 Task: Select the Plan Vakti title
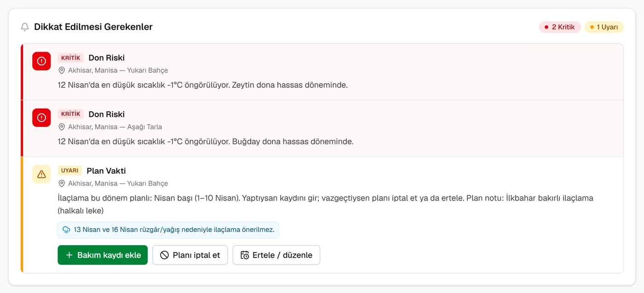(x=106, y=171)
